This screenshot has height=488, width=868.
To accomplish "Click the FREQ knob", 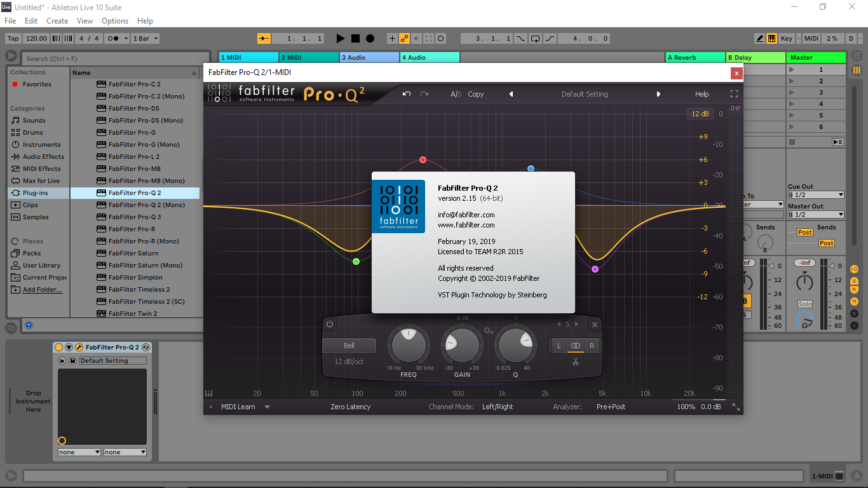I will click(x=409, y=344).
